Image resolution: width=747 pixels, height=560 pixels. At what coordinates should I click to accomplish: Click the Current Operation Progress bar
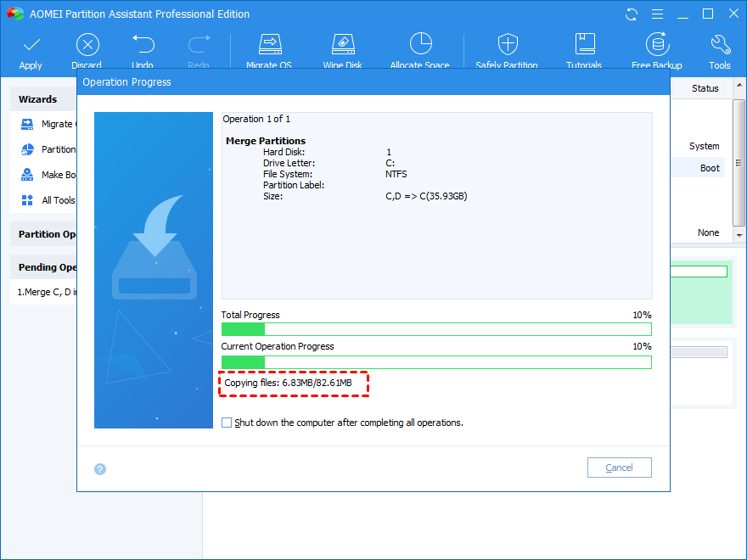click(436, 362)
